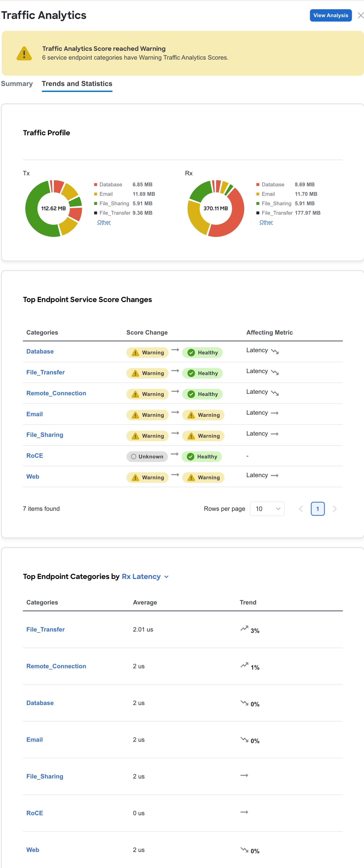Click the View Analysis button

(x=330, y=15)
